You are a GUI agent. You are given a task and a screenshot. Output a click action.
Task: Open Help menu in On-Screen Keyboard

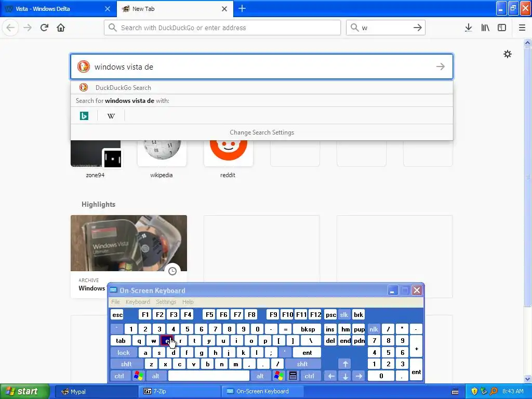tap(188, 302)
